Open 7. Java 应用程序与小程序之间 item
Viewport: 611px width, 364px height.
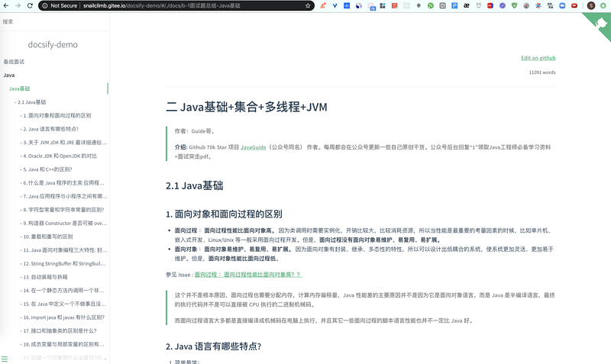coord(65,196)
